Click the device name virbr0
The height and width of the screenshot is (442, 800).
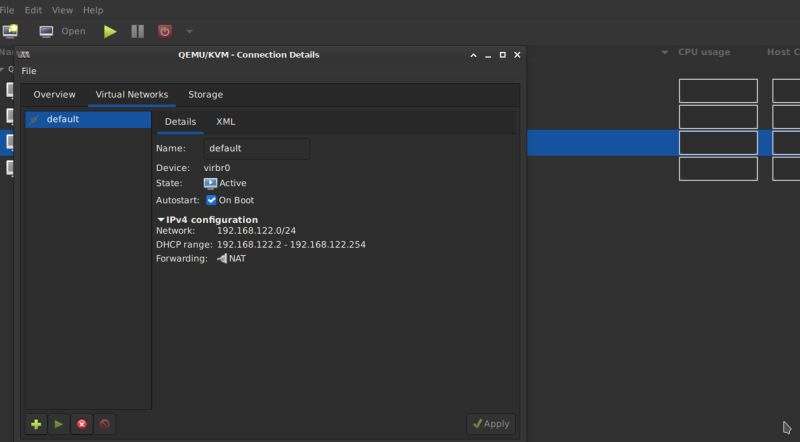pyautogui.click(x=217, y=168)
